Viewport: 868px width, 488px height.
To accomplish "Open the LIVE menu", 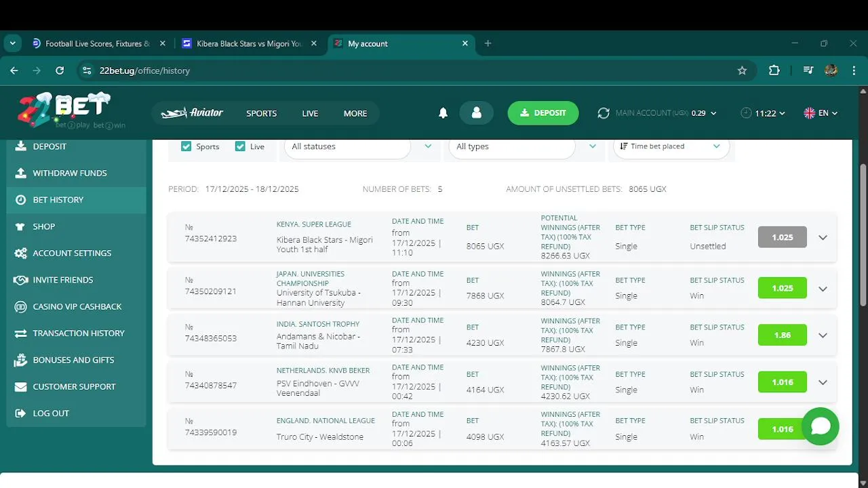I will click(x=310, y=113).
